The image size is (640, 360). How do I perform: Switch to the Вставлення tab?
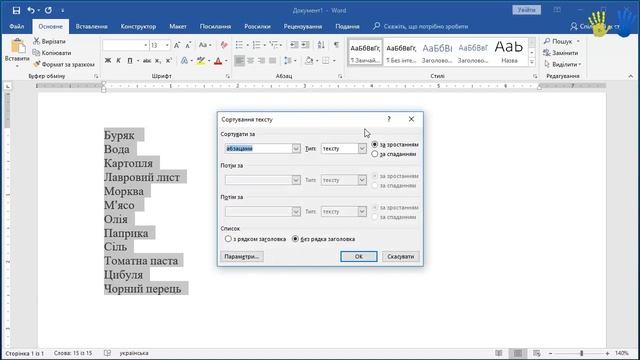click(91, 27)
